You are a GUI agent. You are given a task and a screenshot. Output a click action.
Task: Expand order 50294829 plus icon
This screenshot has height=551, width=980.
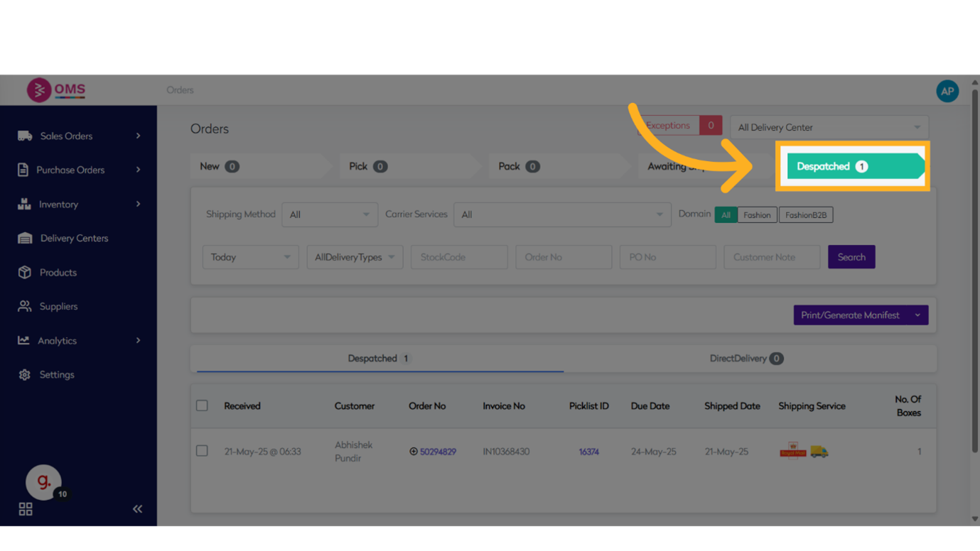tap(414, 452)
